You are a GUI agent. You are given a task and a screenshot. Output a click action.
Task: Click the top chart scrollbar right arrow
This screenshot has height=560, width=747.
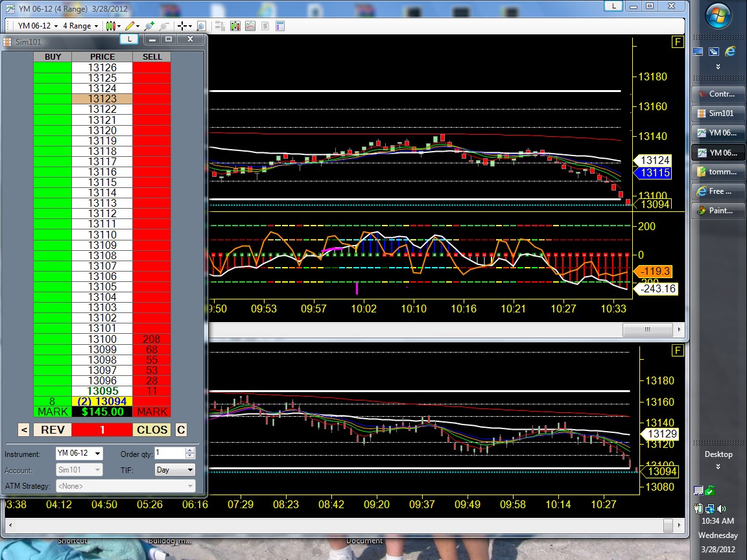(679, 329)
